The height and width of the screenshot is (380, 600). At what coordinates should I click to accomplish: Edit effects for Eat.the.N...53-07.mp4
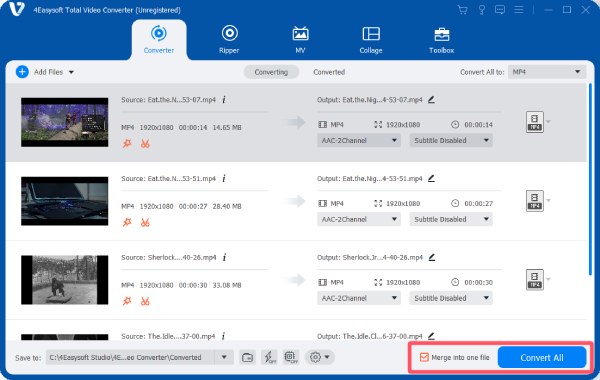coord(127,144)
